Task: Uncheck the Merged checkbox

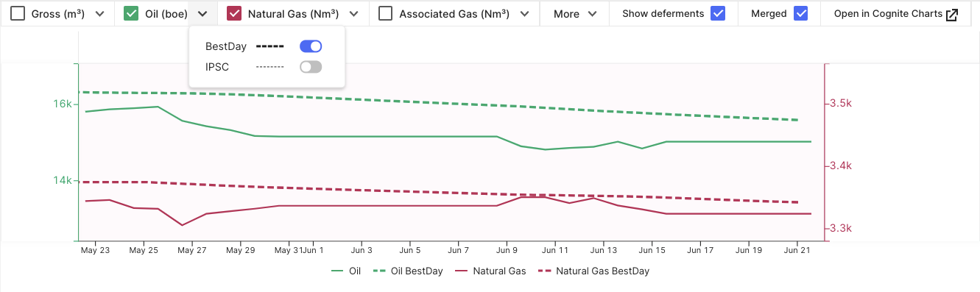Action: click(801, 14)
